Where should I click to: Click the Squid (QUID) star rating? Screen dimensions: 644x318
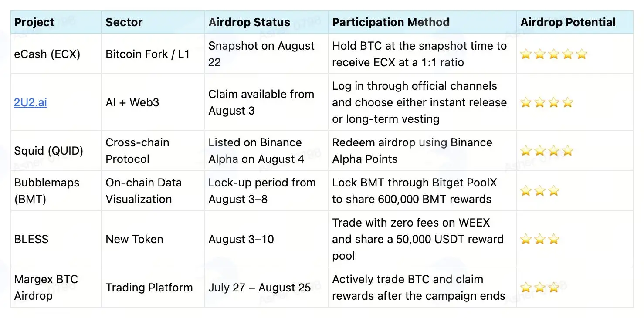547,151
